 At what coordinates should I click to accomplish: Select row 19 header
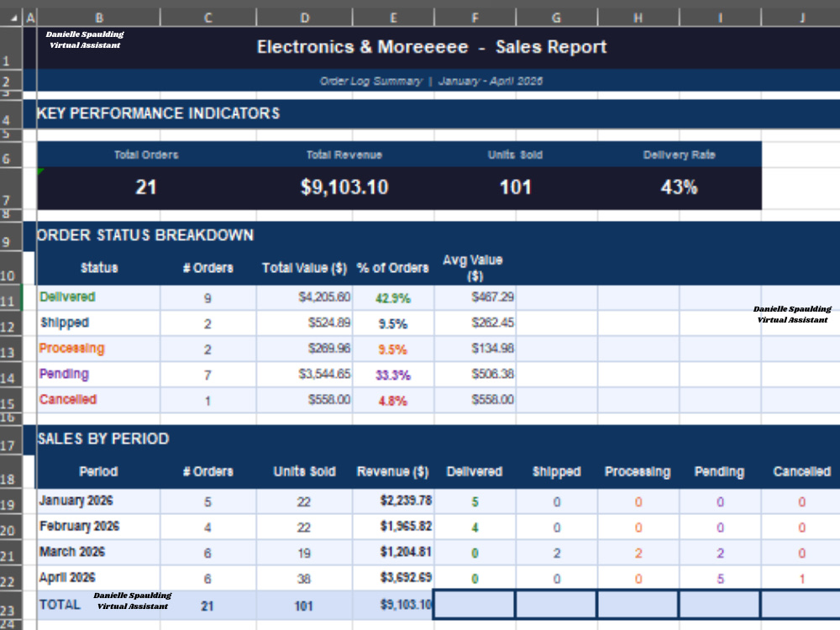11,502
